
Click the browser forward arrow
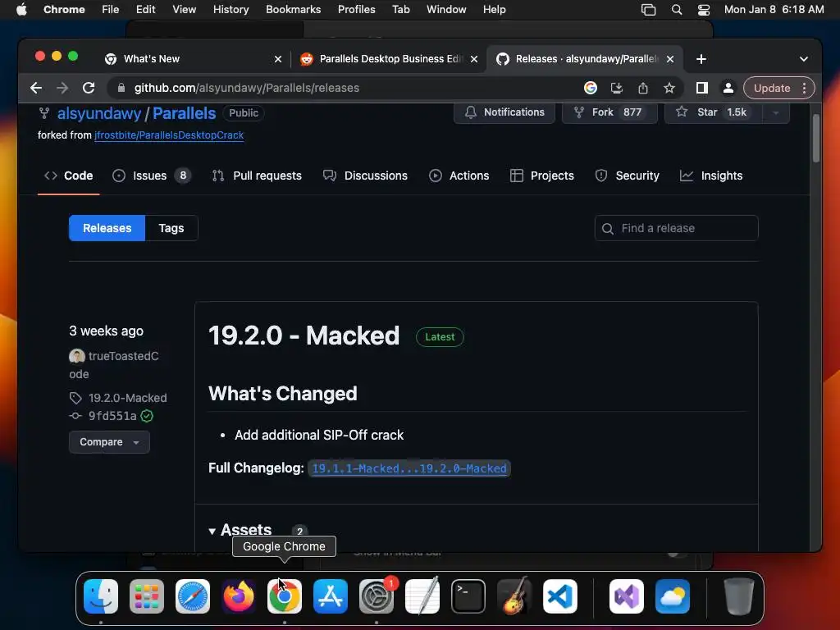pos(62,88)
